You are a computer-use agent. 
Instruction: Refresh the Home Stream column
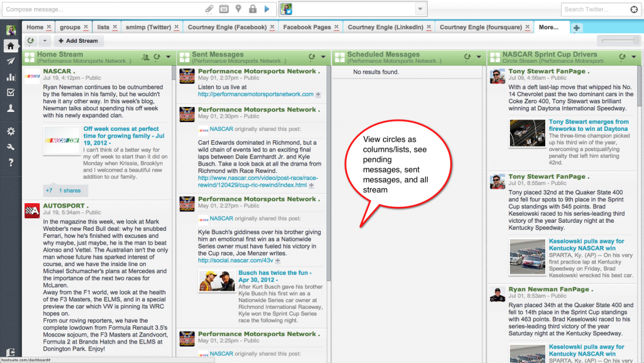pos(157,57)
